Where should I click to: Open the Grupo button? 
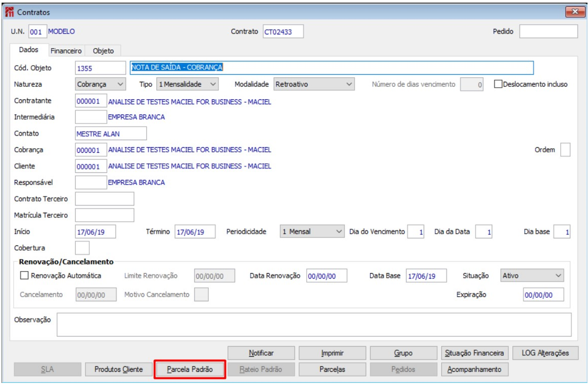(403, 353)
